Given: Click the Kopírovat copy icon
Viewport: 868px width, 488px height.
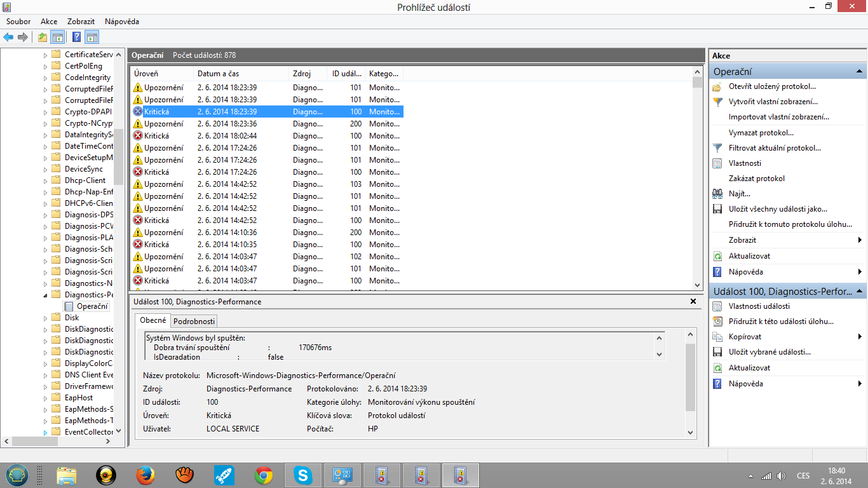Looking at the screenshot, I should coord(717,337).
